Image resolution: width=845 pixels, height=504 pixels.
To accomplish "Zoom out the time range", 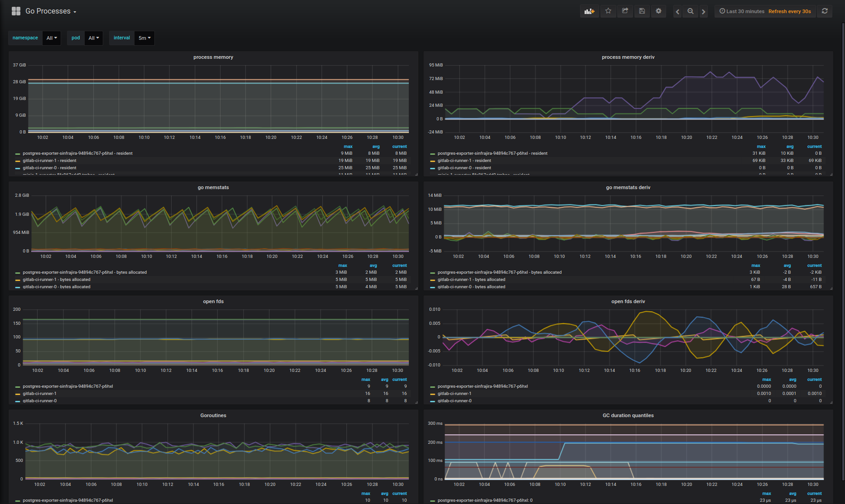I will coord(691,11).
